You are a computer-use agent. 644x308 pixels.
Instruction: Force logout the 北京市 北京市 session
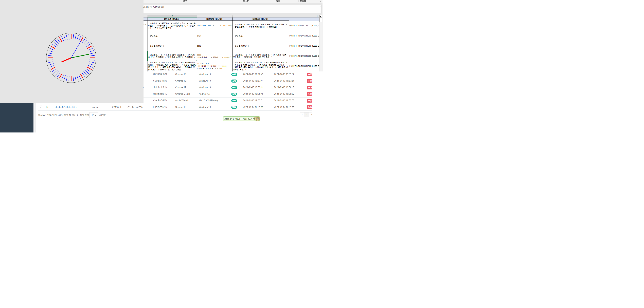click(x=309, y=87)
